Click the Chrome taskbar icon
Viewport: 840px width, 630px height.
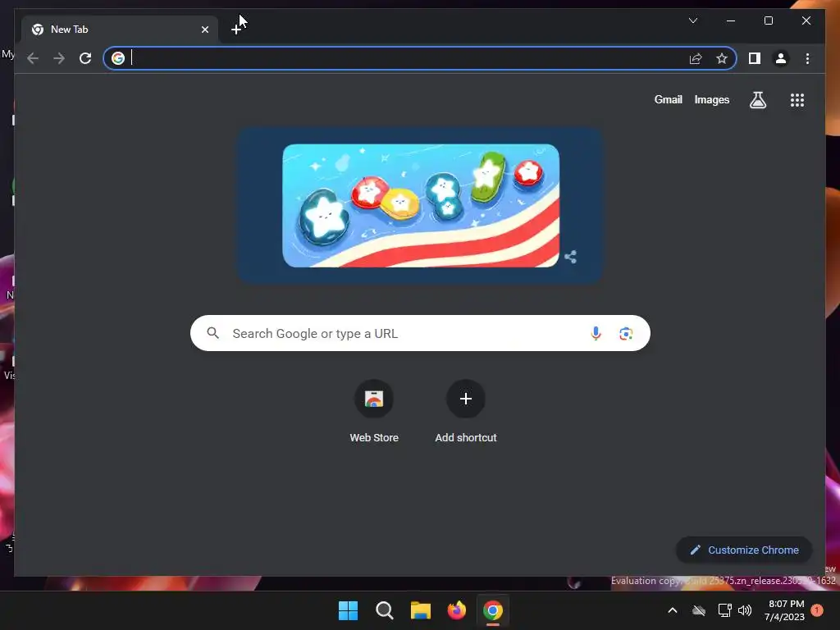point(493,610)
